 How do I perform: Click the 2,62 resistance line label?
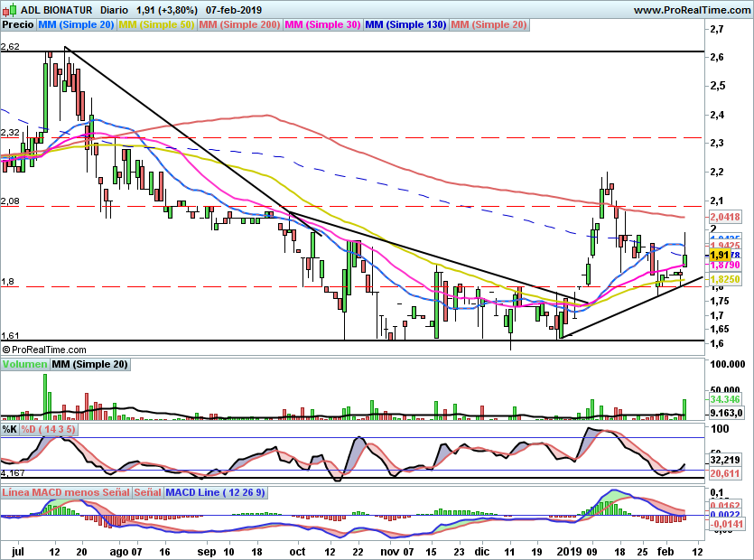tap(11, 45)
